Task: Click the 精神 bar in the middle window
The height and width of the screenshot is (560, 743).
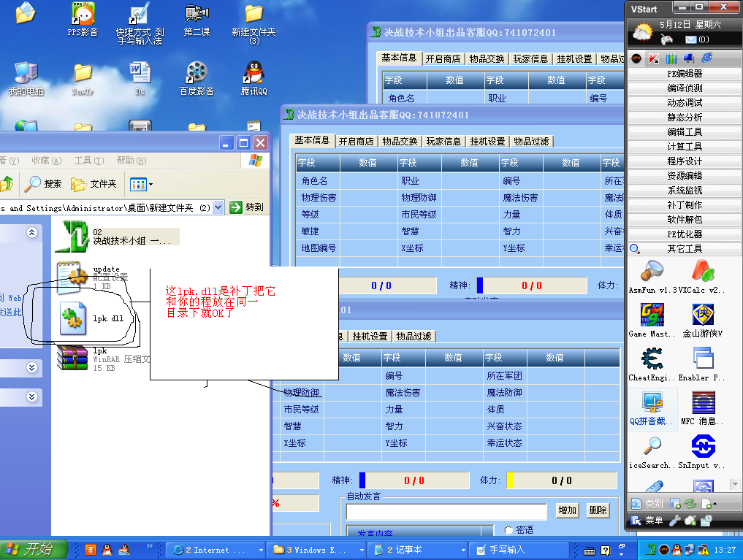Action: coord(532,285)
